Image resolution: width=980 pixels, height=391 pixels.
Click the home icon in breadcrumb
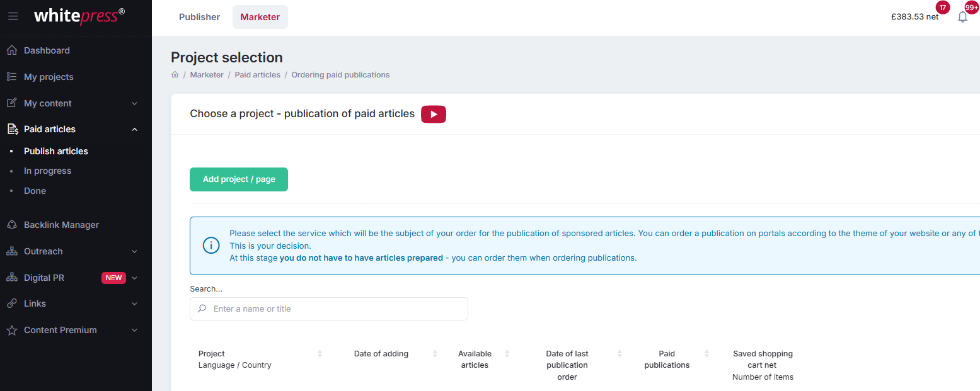(x=175, y=75)
